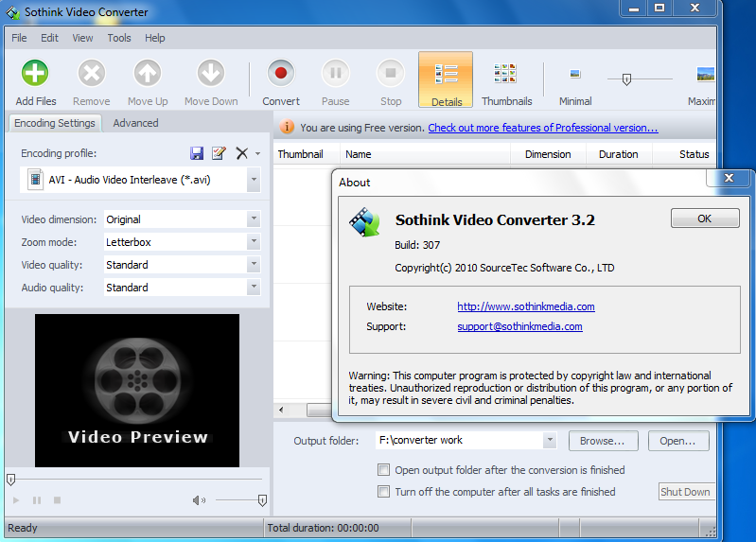Switch to Thumbnails view
This screenshot has width=756, height=542.
[x=505, y=73]
